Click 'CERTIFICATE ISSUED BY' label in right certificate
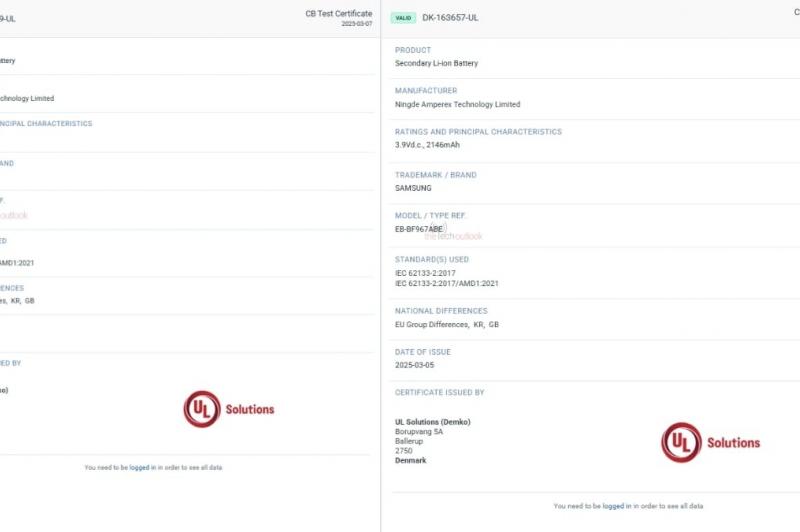Screen dimensions: 800x532 [x=439, y=392]
